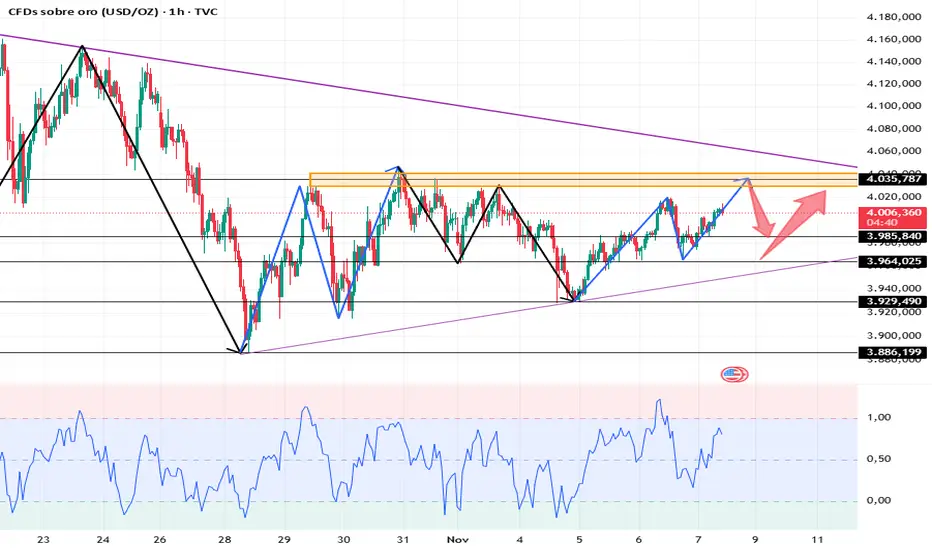The height and width of the screenshot is (550, 932).
Task: Select the Nov month label on time axis
Action: 458,540
